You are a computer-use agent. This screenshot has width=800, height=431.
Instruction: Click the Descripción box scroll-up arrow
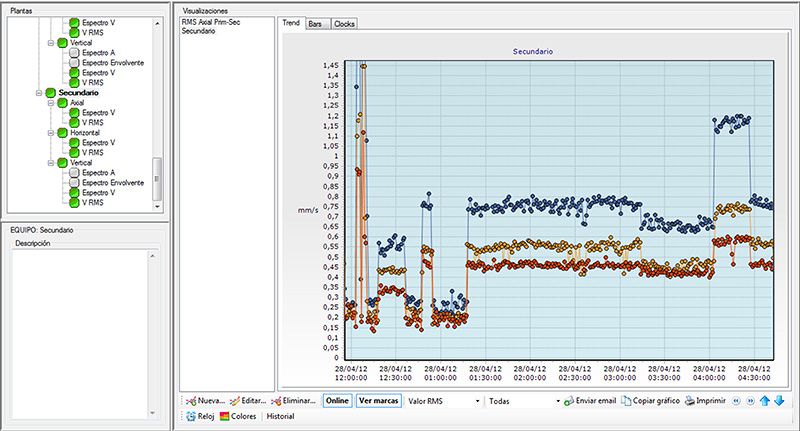click(152, 256)
